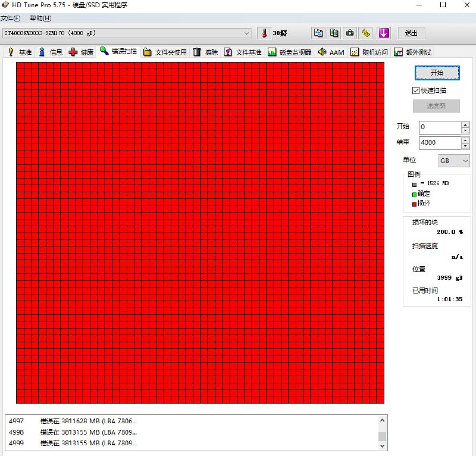476x456 pixels.
Task: Click the 开始 start scan button
Action: [x=437, y=73]
